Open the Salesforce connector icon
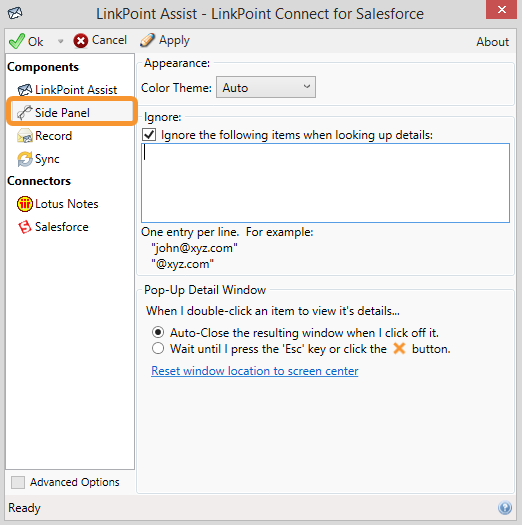This screenshot has height=526, width=522. coord(25,227)
